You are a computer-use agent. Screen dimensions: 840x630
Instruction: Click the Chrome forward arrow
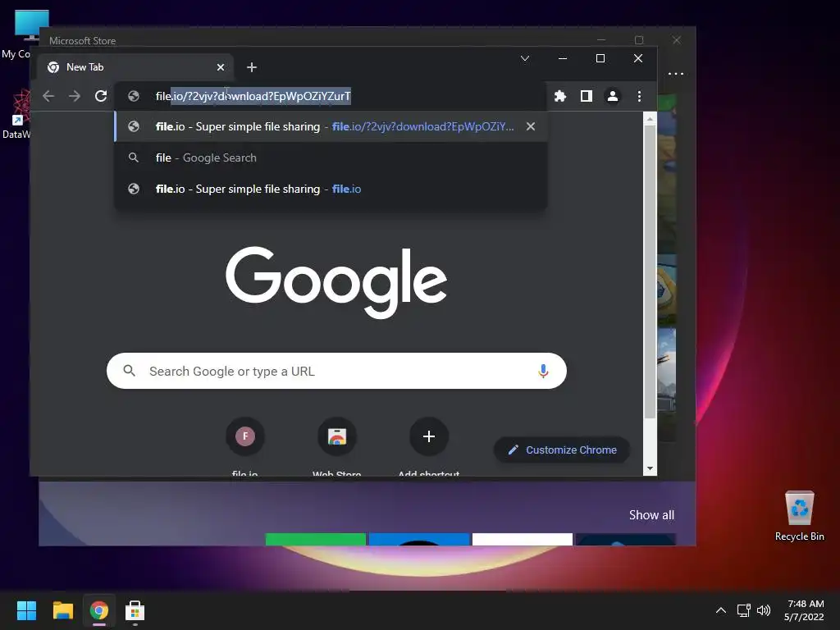(75, 96)
